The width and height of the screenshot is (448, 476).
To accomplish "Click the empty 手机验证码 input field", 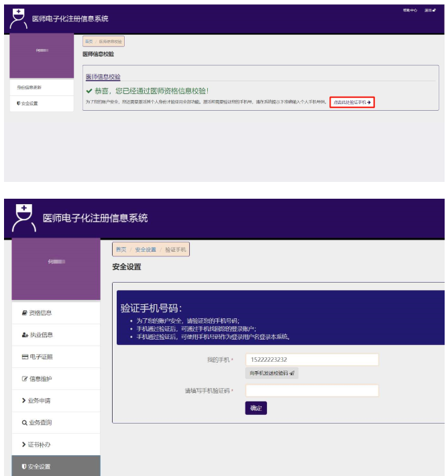I will pyautogui.click(x=312, y=390).
